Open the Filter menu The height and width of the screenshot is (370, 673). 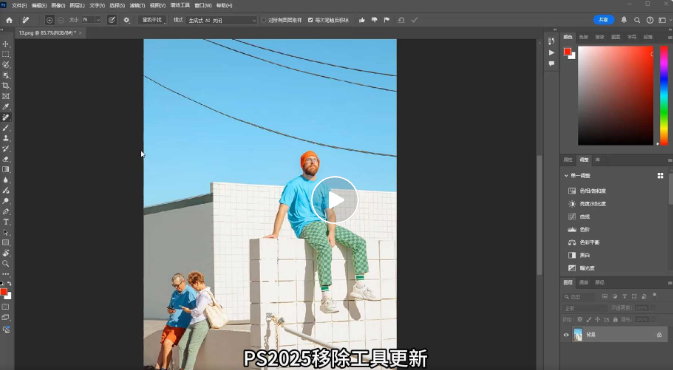tap(137, 6)
